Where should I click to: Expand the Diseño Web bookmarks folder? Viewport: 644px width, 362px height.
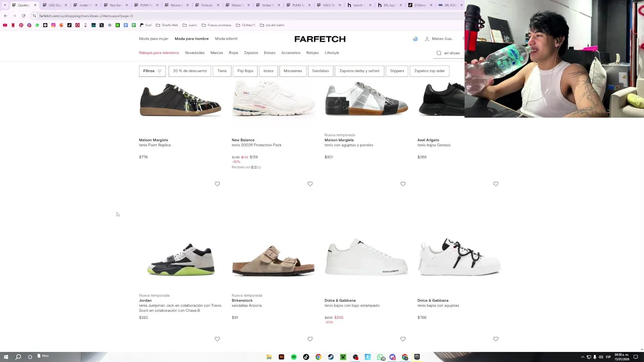click(x=167, y=25)
